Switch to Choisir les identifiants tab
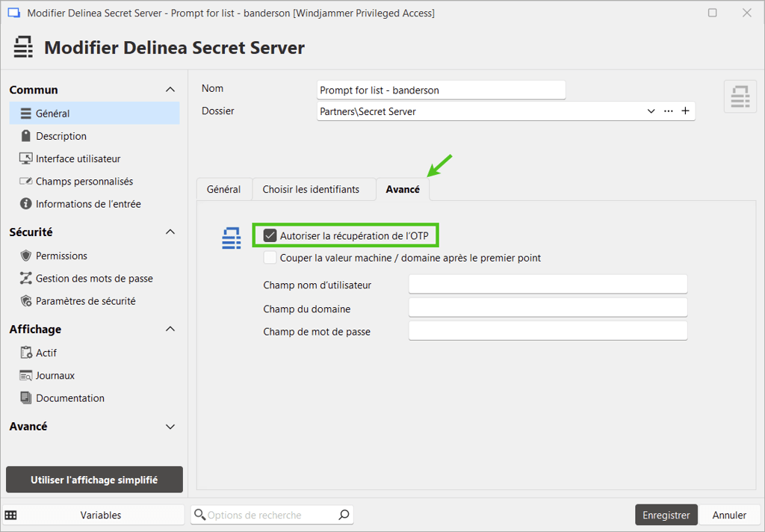 [x=311, y=189]
